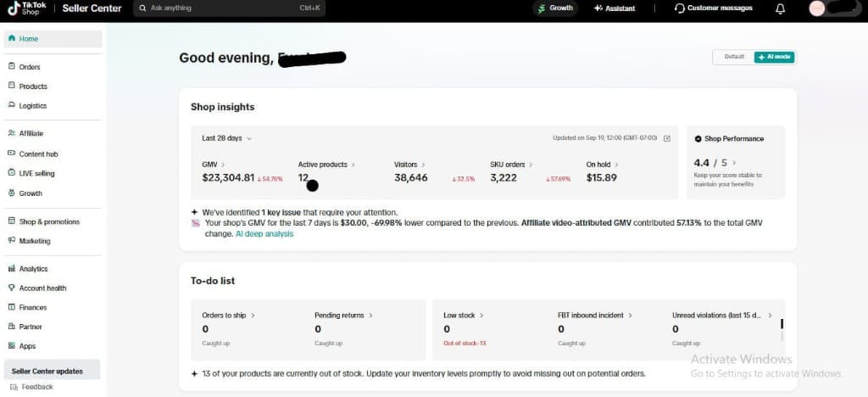Open Seller Center updates
The height and width of the screenshot is (397, 868).
(x=52, y=370)
